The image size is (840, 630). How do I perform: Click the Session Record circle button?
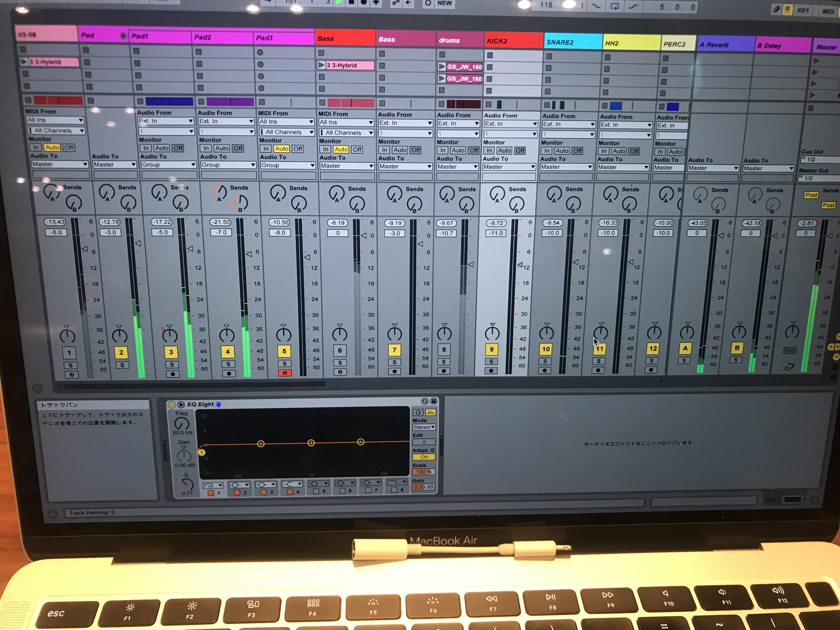point(428,3)
